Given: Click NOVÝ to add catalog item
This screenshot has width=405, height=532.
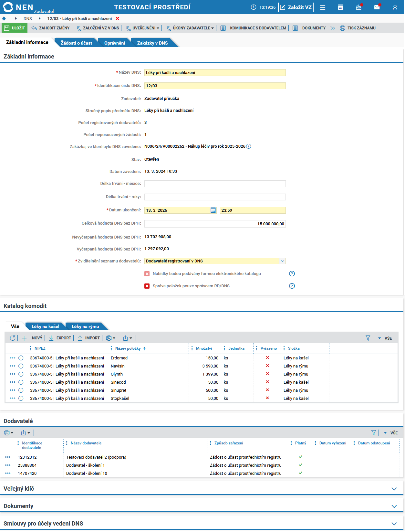Looking at the screenshot, I should (x=32, y=338).
